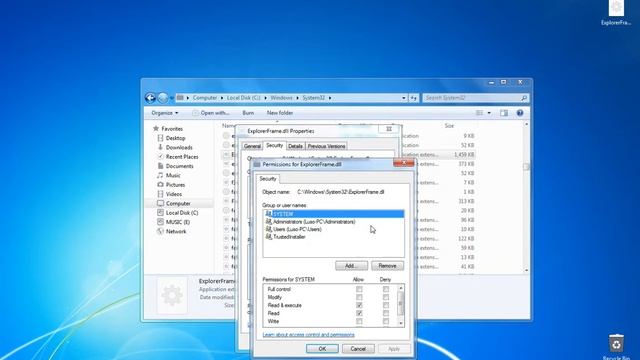Image resolution: width=640 pixels, height=360 pixels.
Task: Open Pictures library in sidebar
Action: pyautogui.click(x=175, y=184)
